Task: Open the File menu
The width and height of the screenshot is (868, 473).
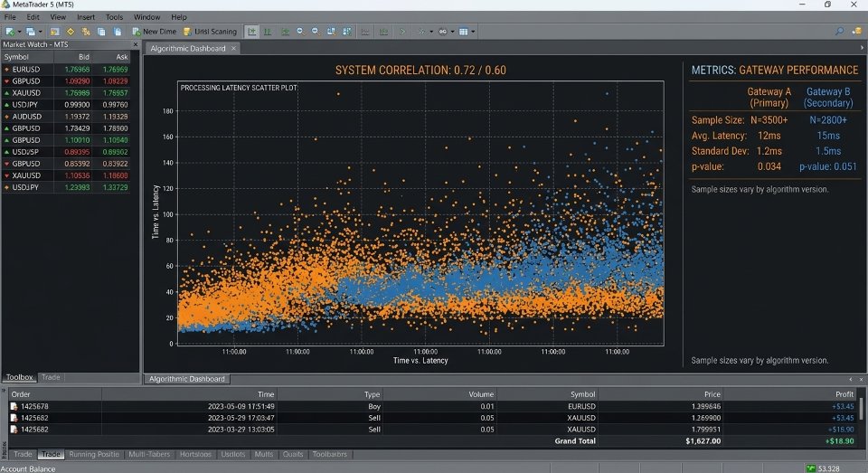Action: click(10, 17)
